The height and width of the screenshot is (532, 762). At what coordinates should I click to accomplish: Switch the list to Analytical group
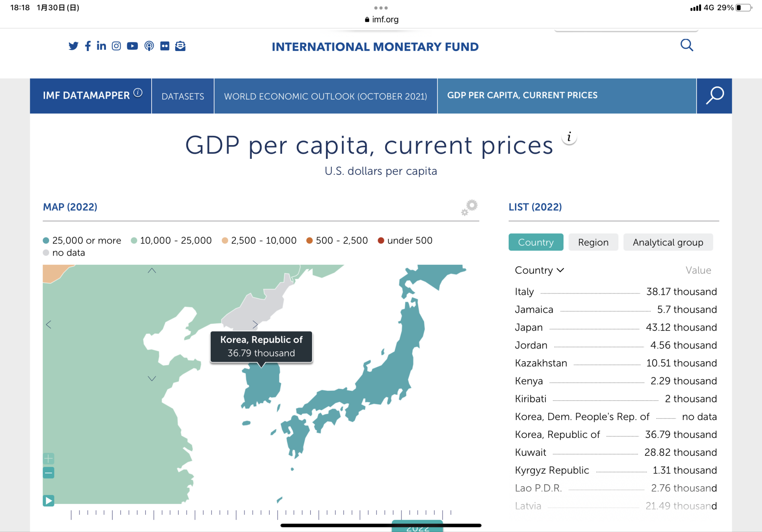pyautogui.click(x=668, y=242)
